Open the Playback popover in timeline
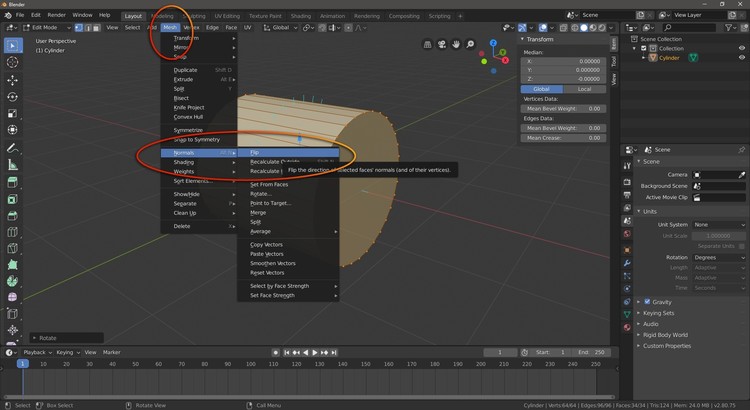 37,353
